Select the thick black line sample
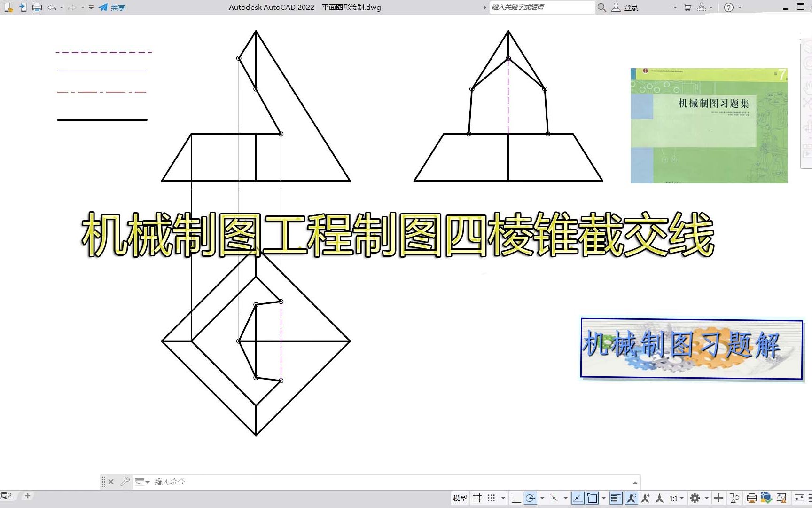The height and width of the screenshot is (508, 812). point(102,120)
